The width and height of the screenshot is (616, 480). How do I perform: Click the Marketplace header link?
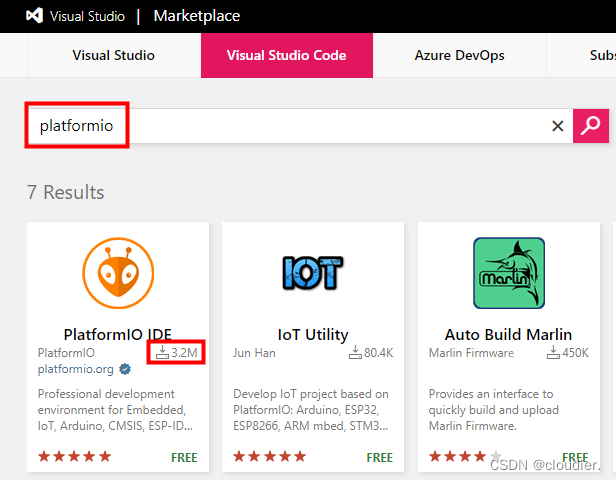pos(197,16)
